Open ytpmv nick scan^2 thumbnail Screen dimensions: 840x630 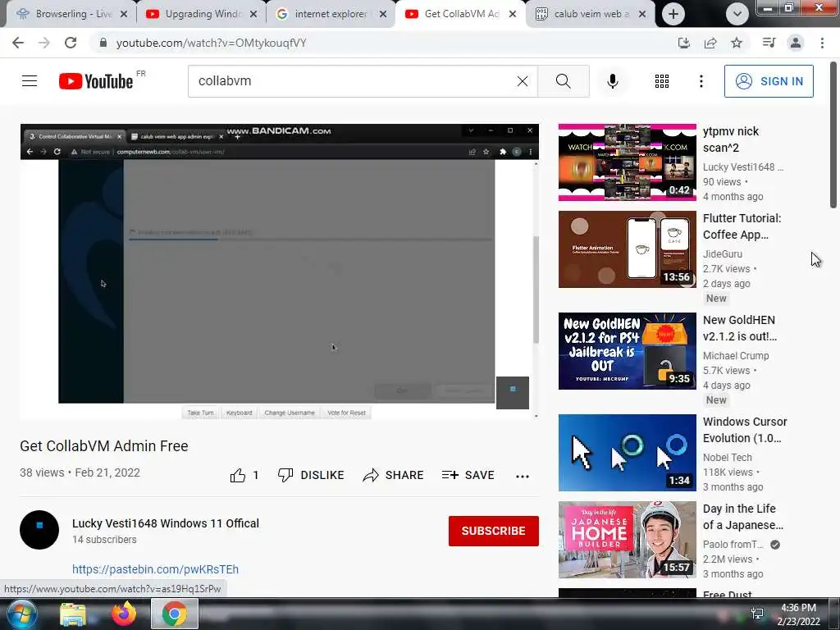[x=628, y=162]
